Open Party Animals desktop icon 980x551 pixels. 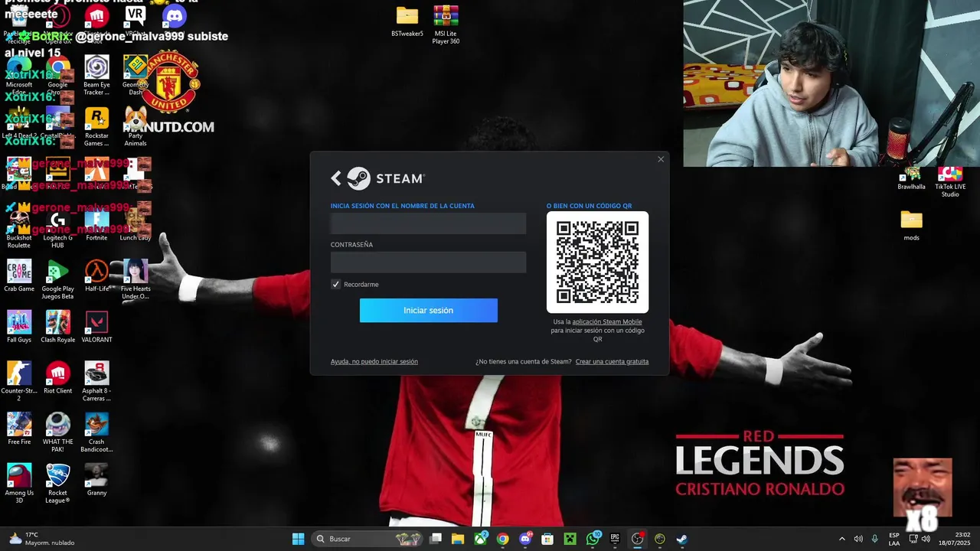pos(136,126)
